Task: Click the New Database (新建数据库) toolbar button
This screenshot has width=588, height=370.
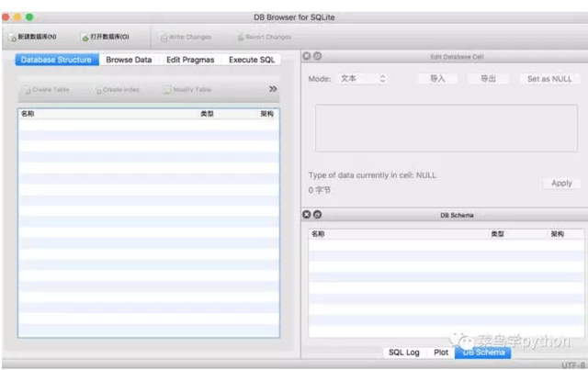Action: (x=33, y=37)
